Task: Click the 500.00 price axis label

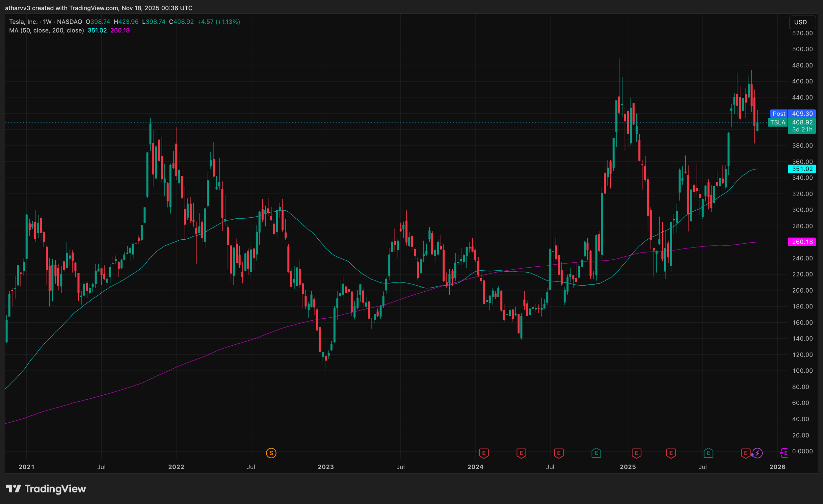Action: coord(802,49)
